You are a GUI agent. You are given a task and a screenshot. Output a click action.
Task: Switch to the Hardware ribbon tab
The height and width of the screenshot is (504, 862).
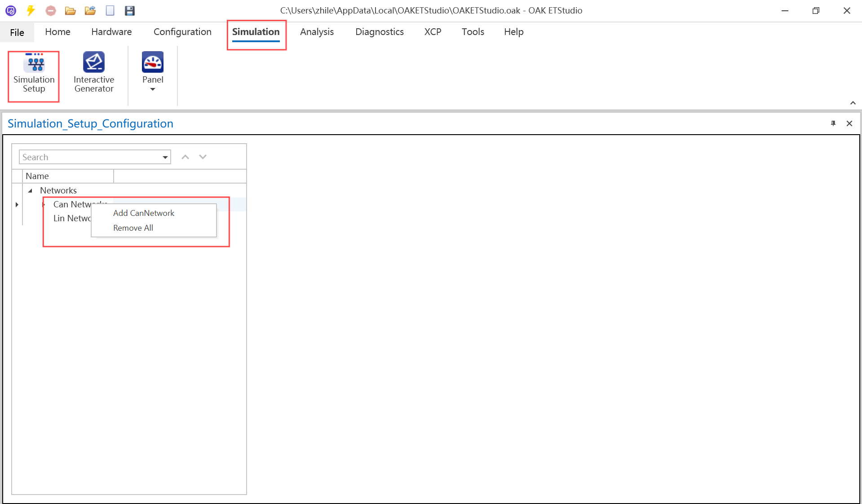pyautogui.click(x=111, y=32)
